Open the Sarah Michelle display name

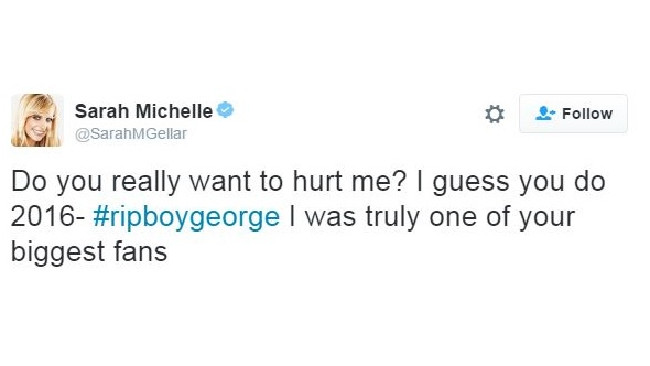coord(144,111)
